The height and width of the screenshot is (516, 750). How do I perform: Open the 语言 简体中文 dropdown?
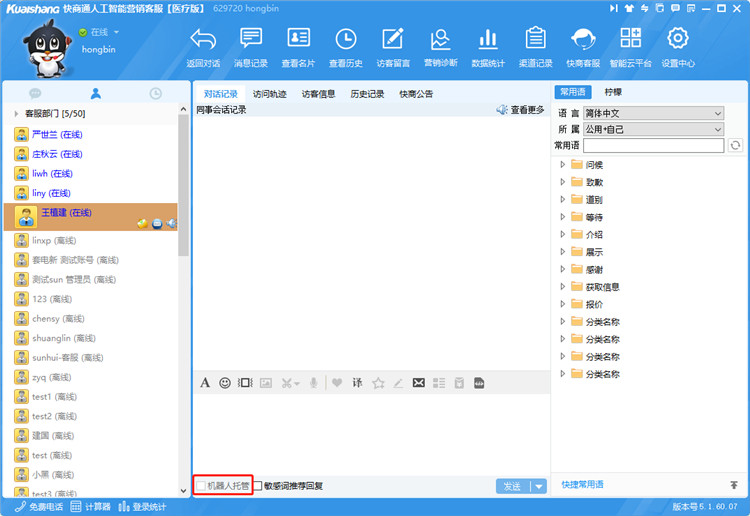tap(653, 113)
